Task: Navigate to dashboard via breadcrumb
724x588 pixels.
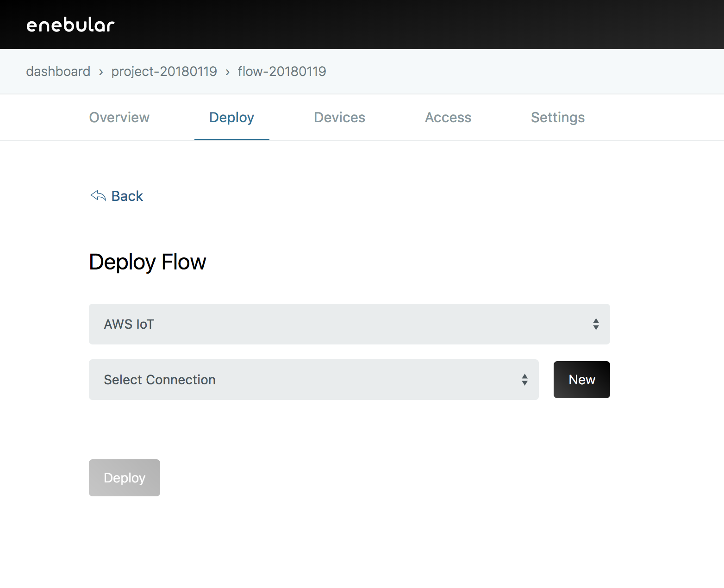Action: coord(58,71)
